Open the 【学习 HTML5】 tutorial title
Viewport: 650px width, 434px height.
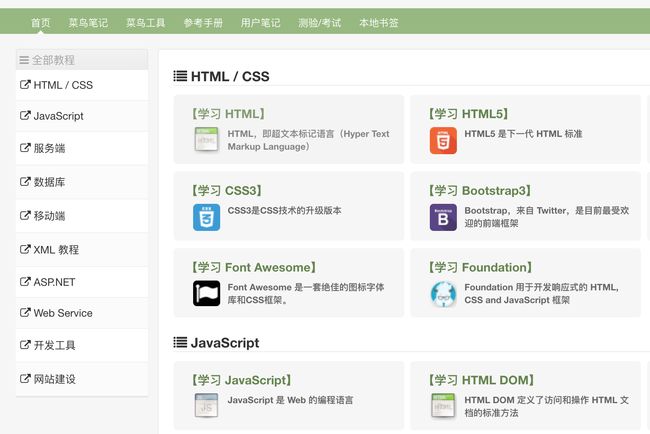click(468, 114)
